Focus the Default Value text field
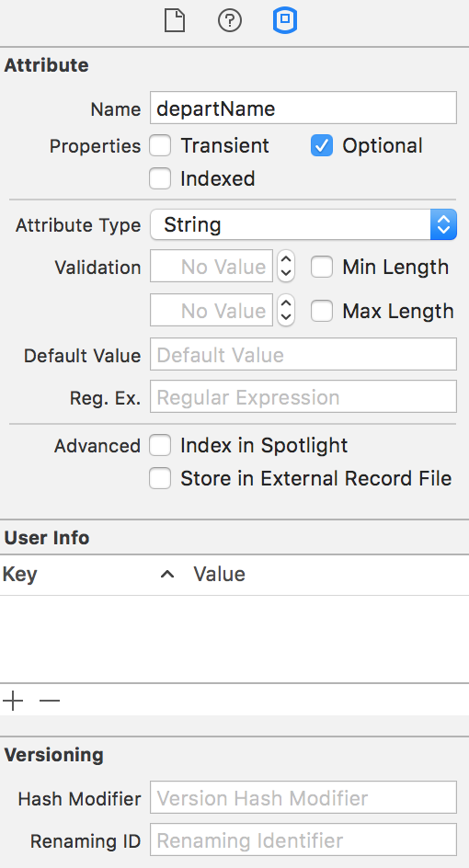This screenshot has height=868, width=469. click(x=303, y=354)
